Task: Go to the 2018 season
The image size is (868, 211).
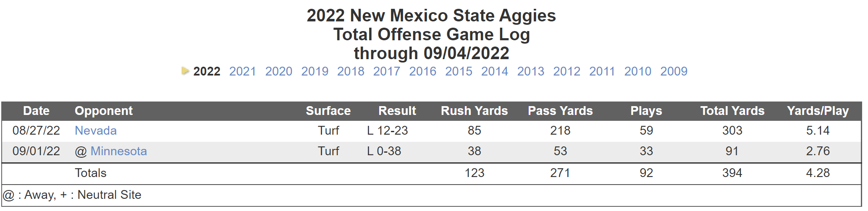Action: [351, 71]
